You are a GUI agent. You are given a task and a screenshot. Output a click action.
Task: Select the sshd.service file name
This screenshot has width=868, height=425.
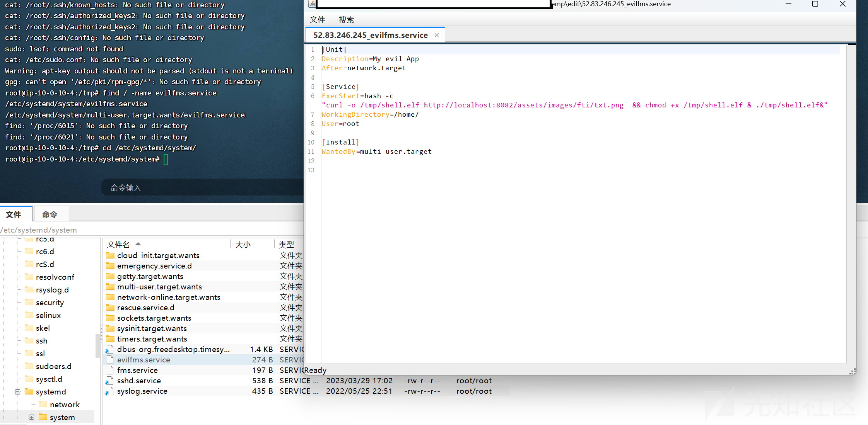click(x=139, y=381)
